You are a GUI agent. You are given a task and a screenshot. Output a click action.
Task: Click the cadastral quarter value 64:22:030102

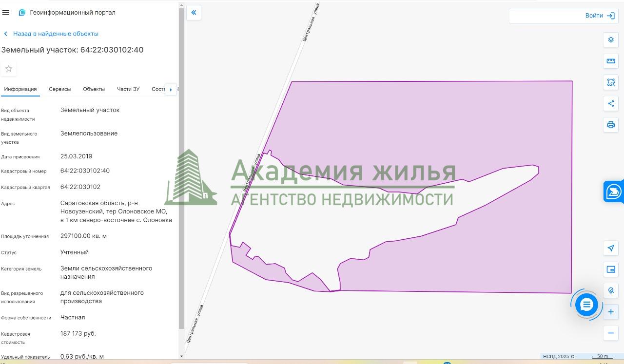point(80,187)
